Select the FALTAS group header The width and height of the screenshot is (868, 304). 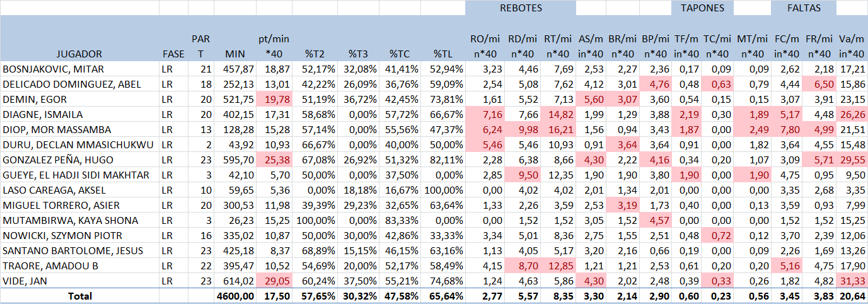pos(804,8)
